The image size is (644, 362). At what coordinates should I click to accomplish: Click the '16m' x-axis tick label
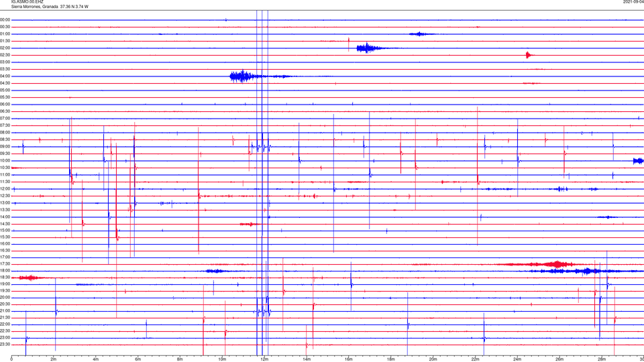pos(348,359)
